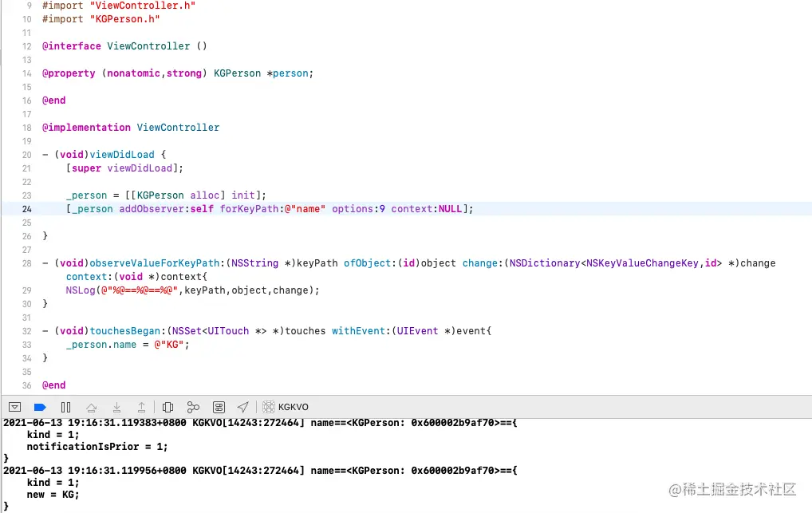This screenshot has width=812, height=513.
Task: Deactivate breakpoints with the blue breakpoint icon
Action: click(40, 408)
